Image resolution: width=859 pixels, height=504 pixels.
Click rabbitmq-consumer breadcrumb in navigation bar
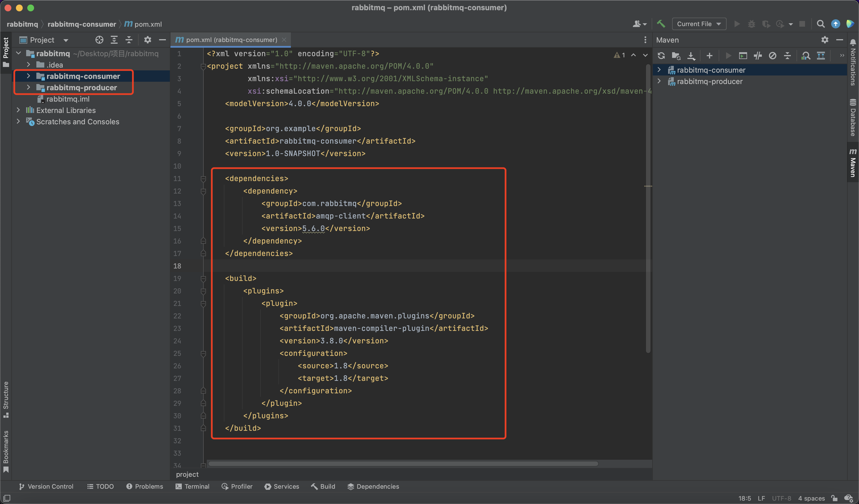(82, 24)
